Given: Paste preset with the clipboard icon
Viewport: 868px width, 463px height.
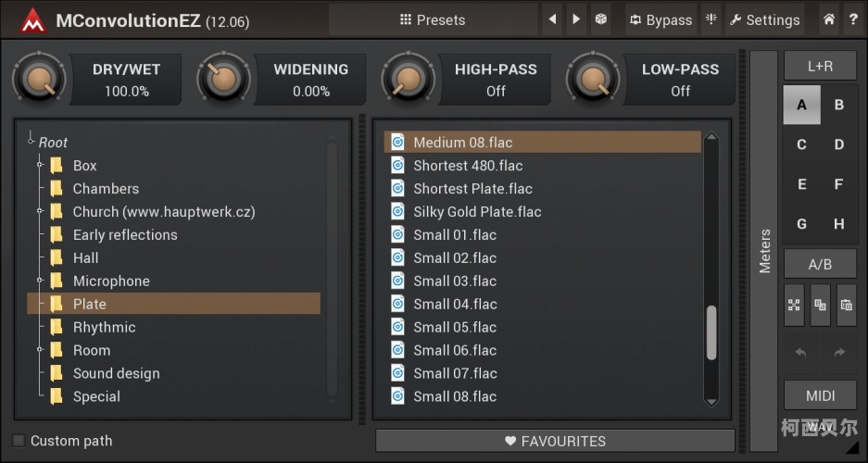Looking at the screenshot, I should click(x=847, y=305).
